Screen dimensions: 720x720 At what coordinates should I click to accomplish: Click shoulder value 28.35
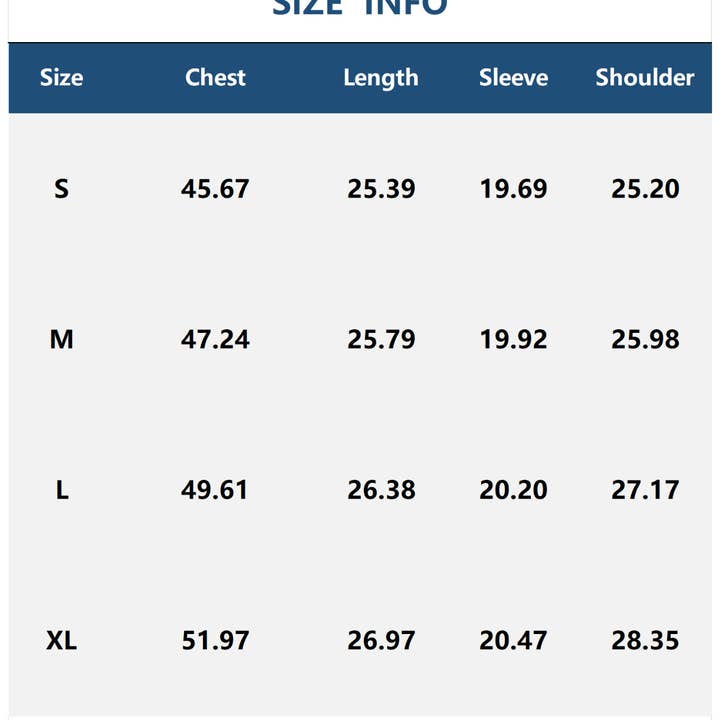(x=645, y=640)
